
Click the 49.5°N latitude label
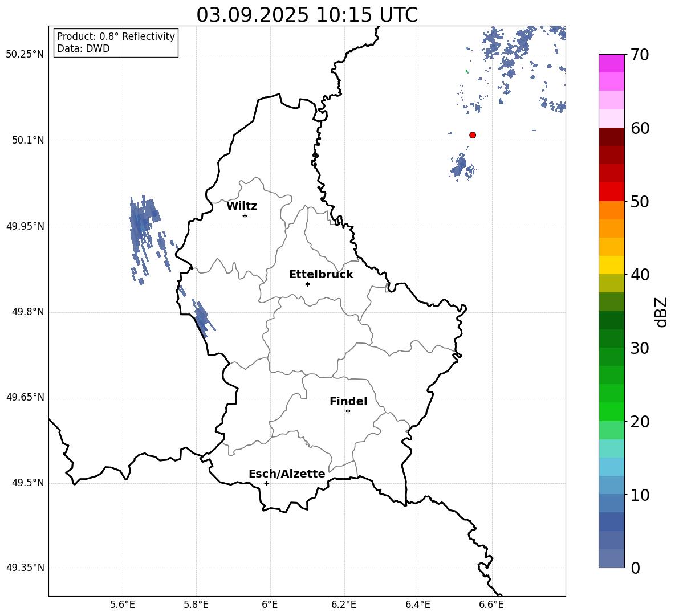tap(28, 483)
